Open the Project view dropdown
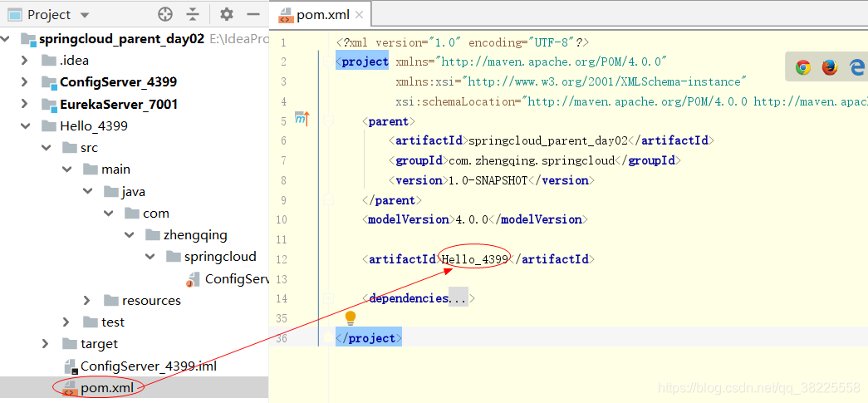 [84, 15]
